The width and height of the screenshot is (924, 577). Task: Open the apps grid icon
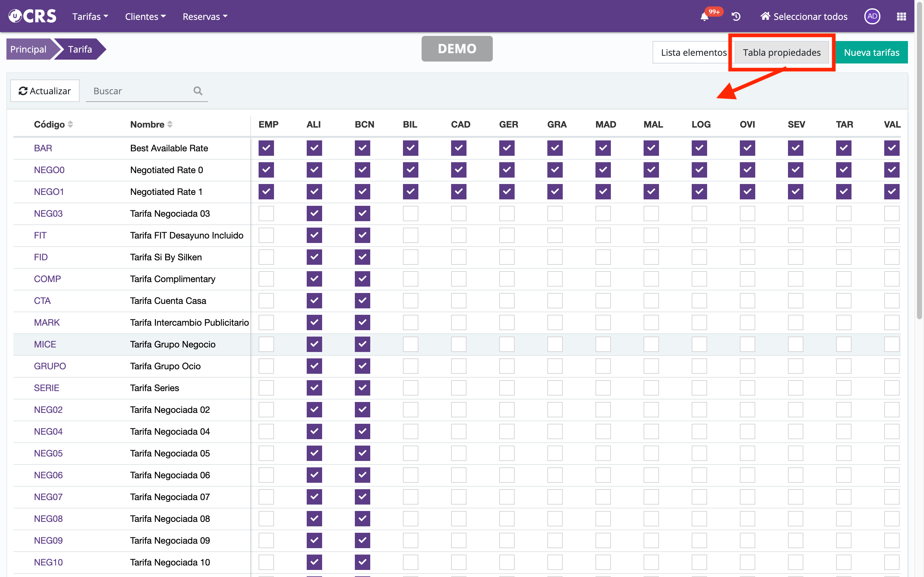point(901,17)
